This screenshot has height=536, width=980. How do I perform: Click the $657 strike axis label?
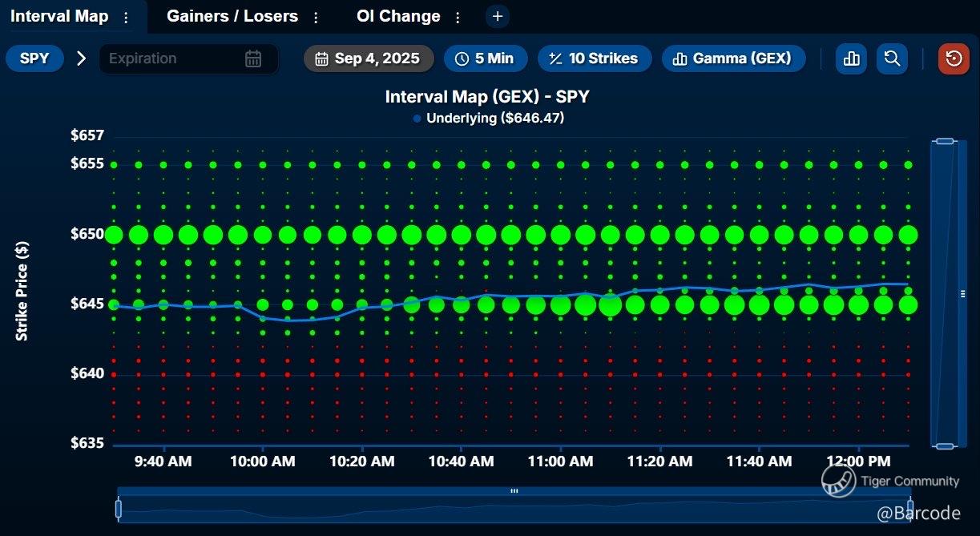(87, 135)
